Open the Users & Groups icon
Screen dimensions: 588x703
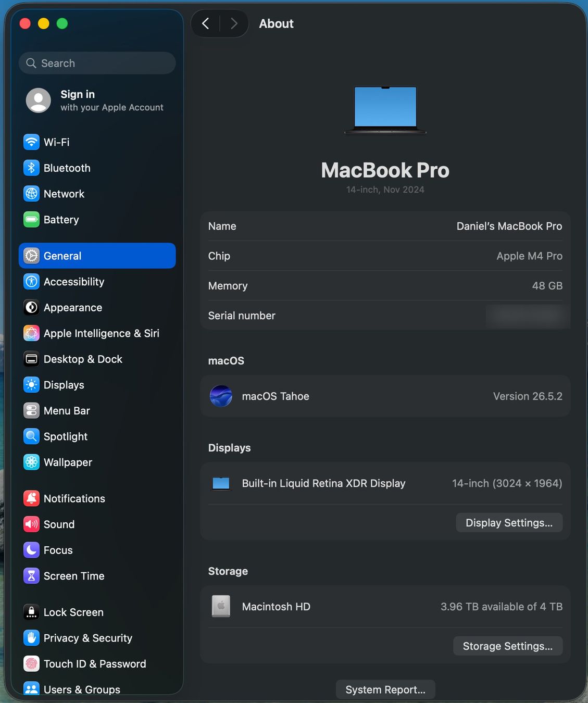31,688
